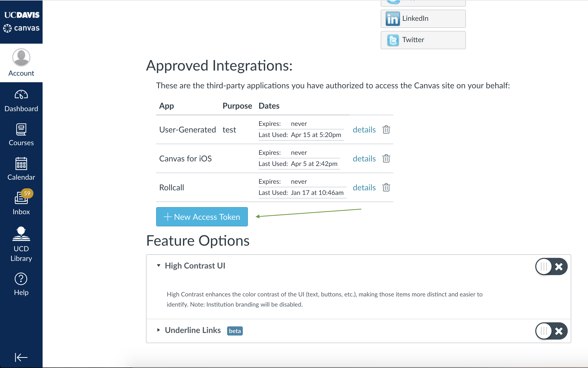Delete the Canvas for iOS token
Image resolution: width=588 pixels, height=368 pixels.
pyautogui.click(x=386, y=159)
